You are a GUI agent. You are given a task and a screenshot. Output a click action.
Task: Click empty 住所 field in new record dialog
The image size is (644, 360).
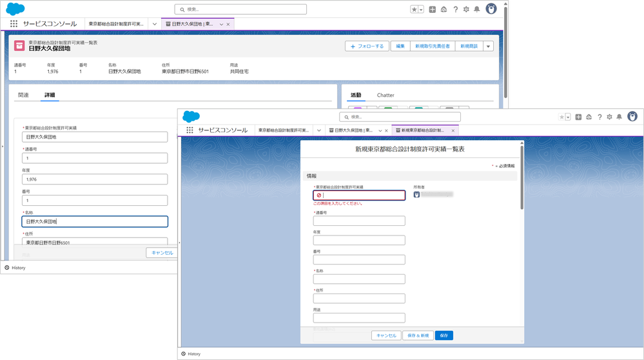pyautogui.click(x=359, y=298)
